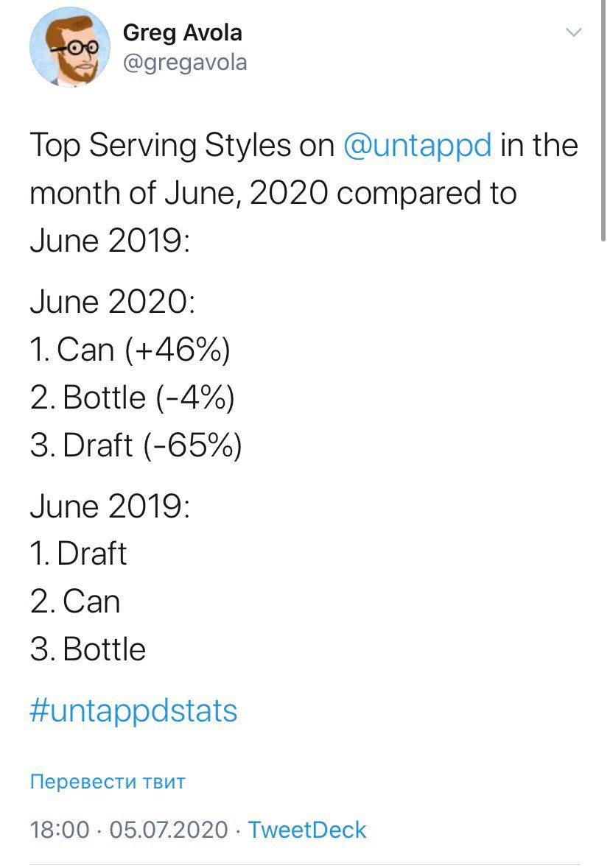Expand the tweet options chevron

coord(574,32)
